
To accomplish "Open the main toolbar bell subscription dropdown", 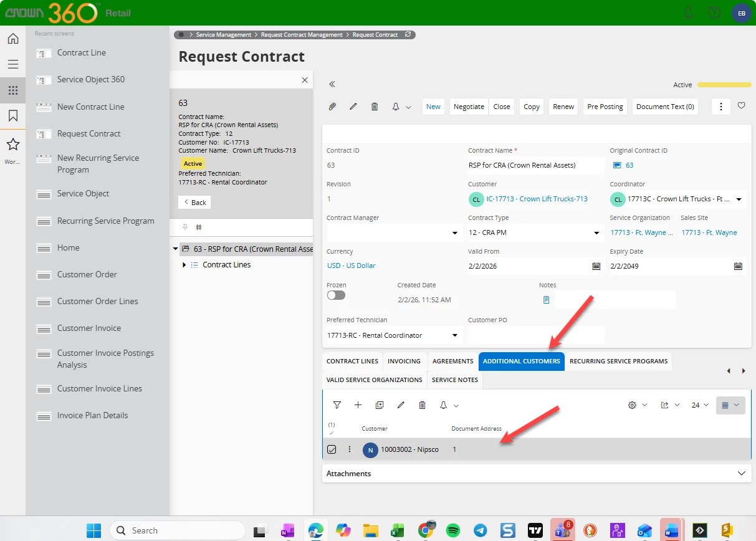I will (x=401, y=107).
